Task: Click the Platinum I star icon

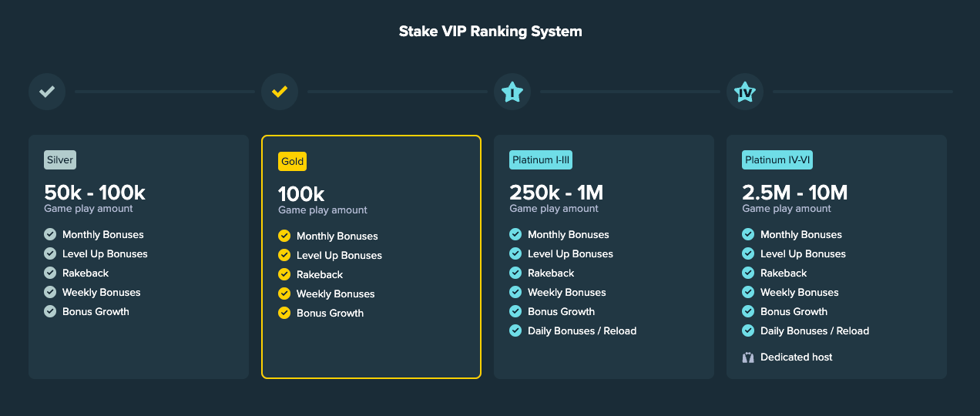Action: pyautogui.click(x=512, y=92)
